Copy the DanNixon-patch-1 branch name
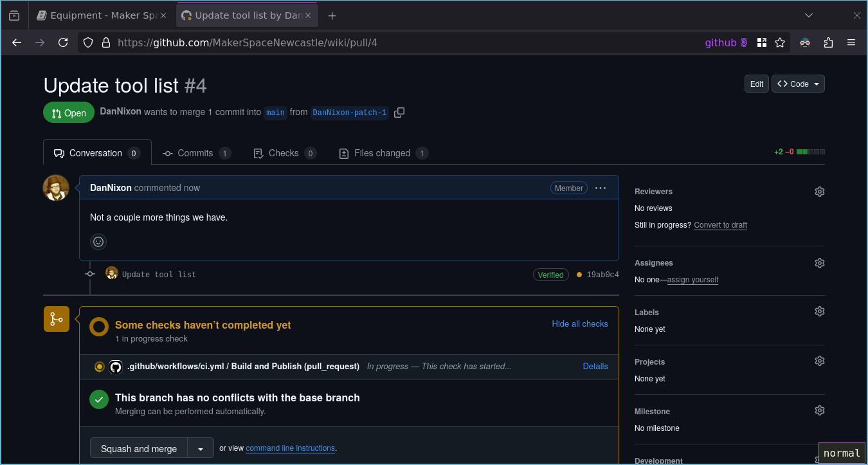This screenshot has height=465, width=868. click(399, 112)
